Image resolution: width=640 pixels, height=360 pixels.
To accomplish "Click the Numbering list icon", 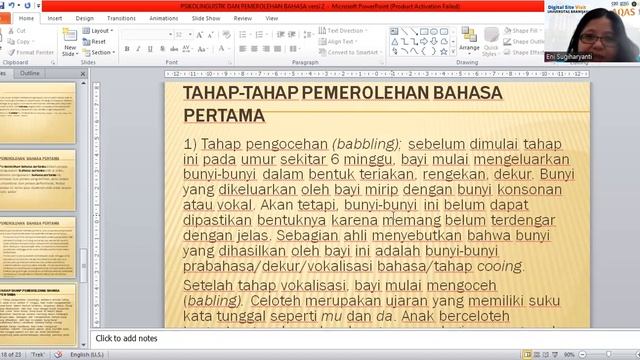I will pyautogui.click(x=260, y=35).
